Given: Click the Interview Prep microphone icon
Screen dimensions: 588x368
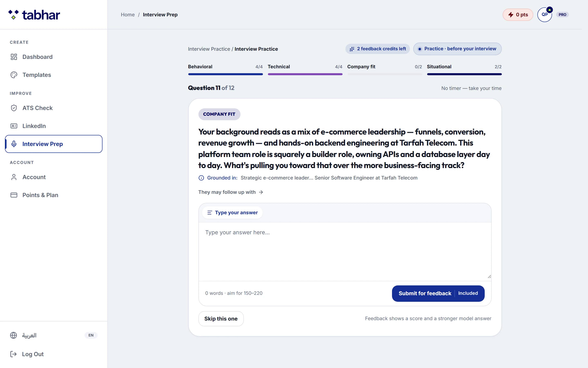Looking at the screenshot, I should click(14, 144).
